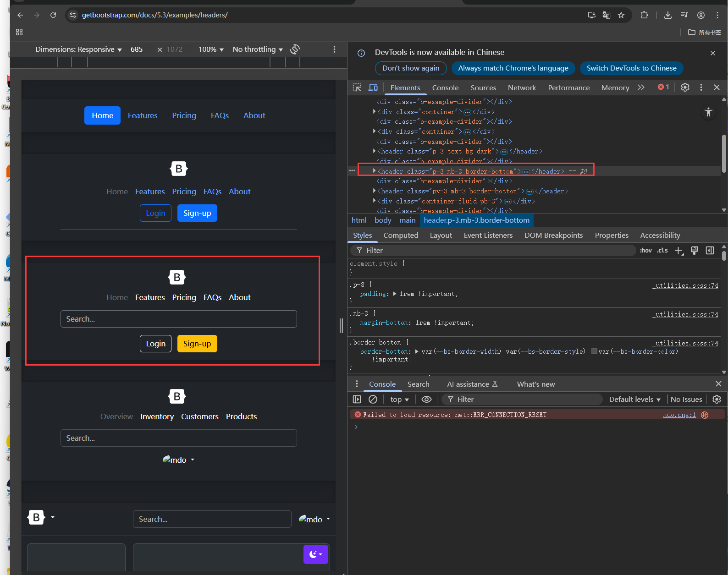This screenshot has height=575, width=728.
Task: Dismiss the DevTools language notification
Action: pos(713,53)
